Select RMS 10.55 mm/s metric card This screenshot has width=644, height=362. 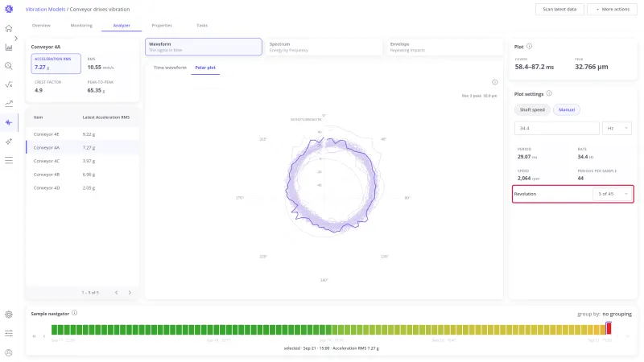click(109, 64)
